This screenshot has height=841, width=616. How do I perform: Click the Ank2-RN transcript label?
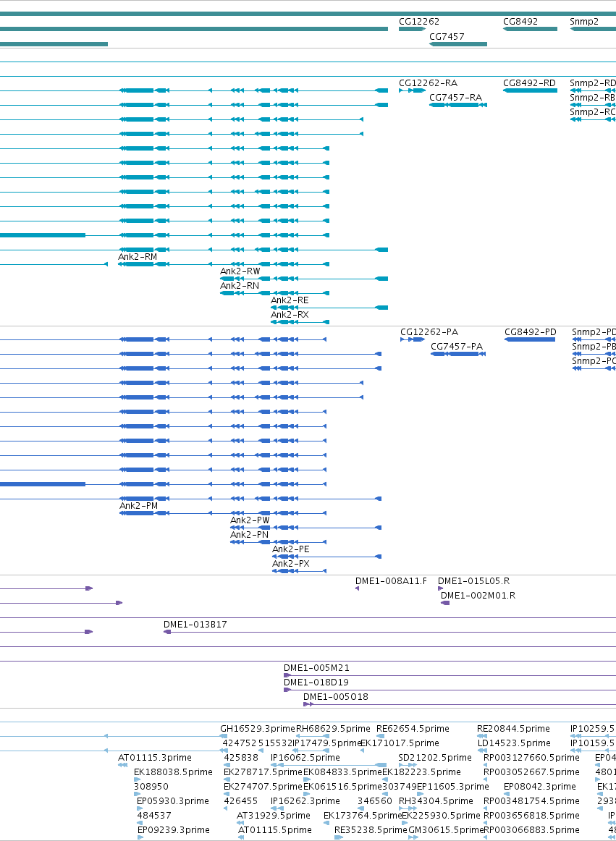coord(240,286)
